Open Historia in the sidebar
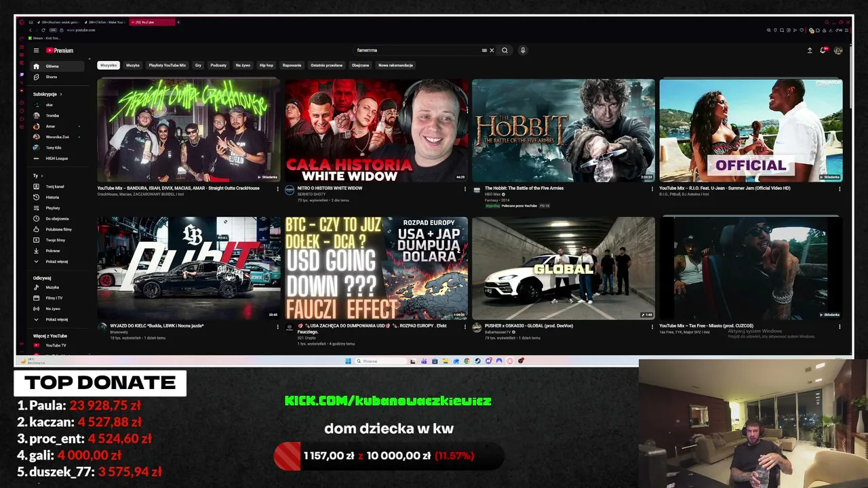This screenshot has height=488, width=868. (57, 197)
